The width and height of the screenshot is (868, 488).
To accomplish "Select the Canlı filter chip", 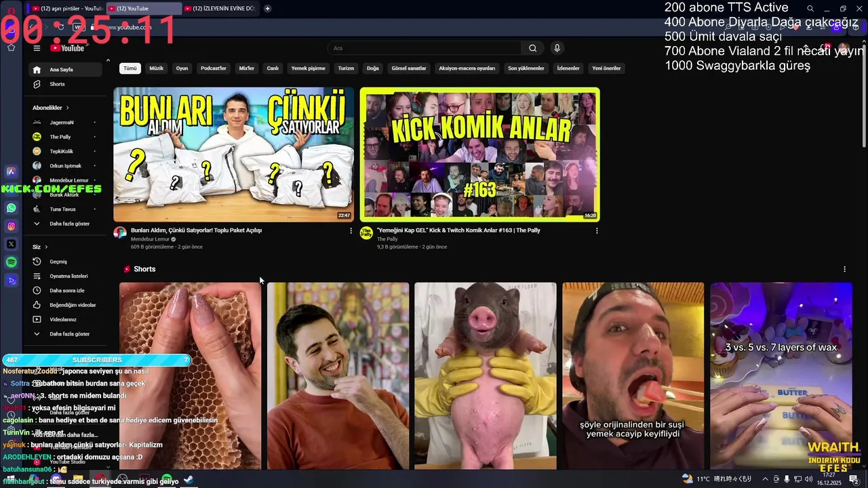I will 273,68.
